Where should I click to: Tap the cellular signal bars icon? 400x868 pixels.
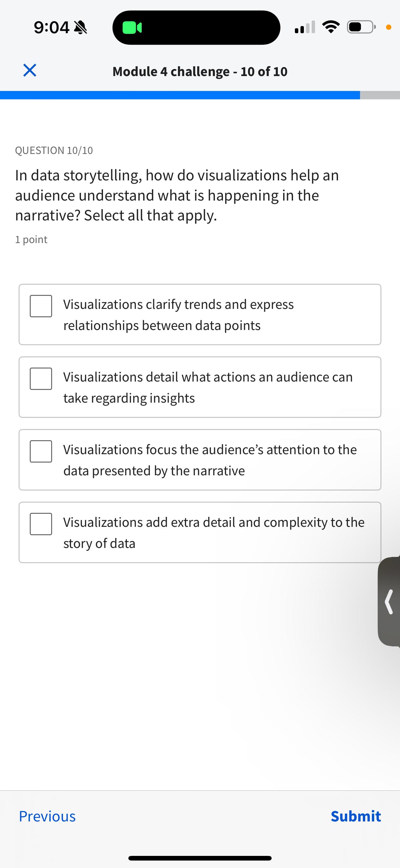305,27
